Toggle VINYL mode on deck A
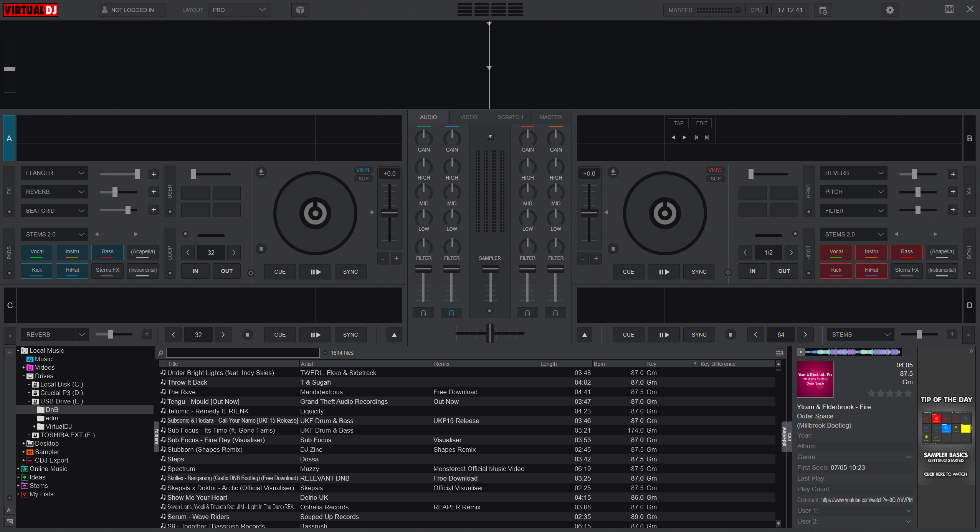This screenshot has height=532, width=980. point(363,170)
